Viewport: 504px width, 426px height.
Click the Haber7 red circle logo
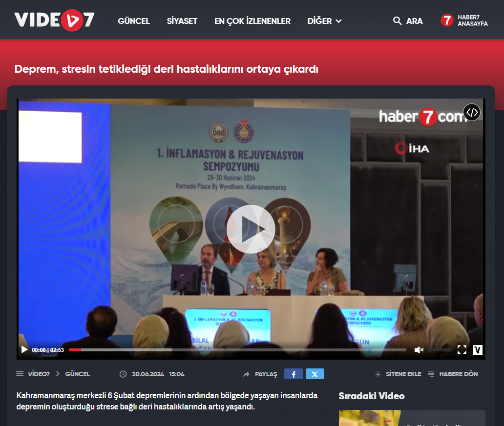pos(447,20)
